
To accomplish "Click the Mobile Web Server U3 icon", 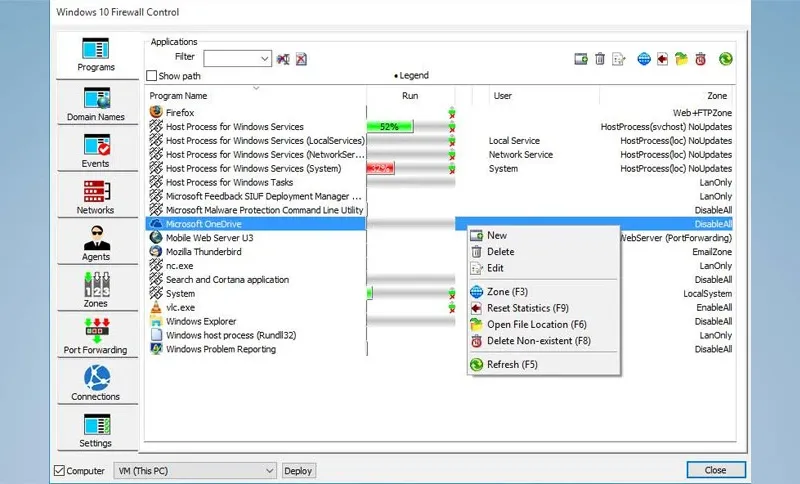I will tap(156, 238).
